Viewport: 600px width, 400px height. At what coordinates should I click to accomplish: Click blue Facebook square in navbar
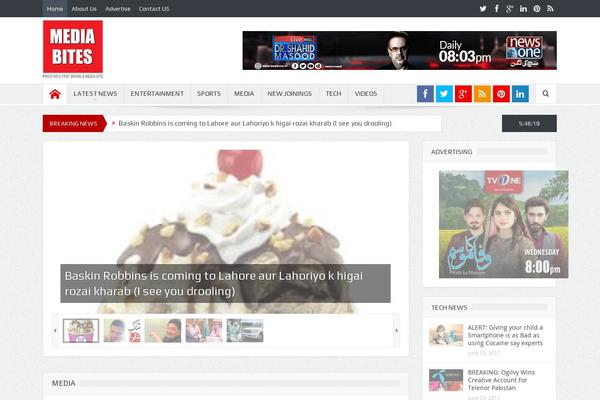click(425, 94)
